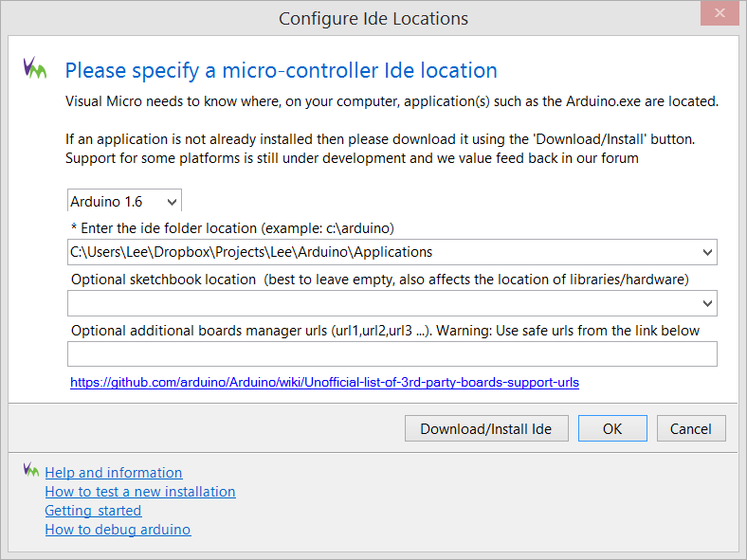Open How to test a new installation
747x560 pixels.
(140, 492)
